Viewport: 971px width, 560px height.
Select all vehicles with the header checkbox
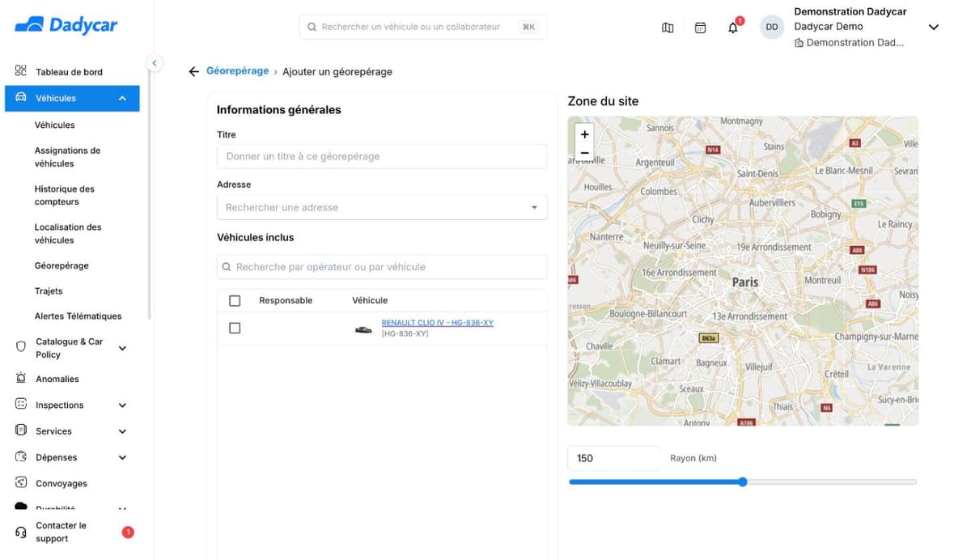click(x=235, y=300)
